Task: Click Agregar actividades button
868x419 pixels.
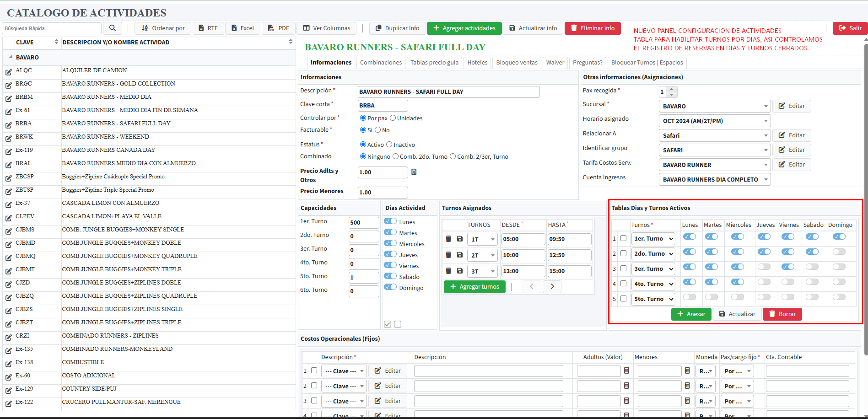Action: [x=464, y=28]
